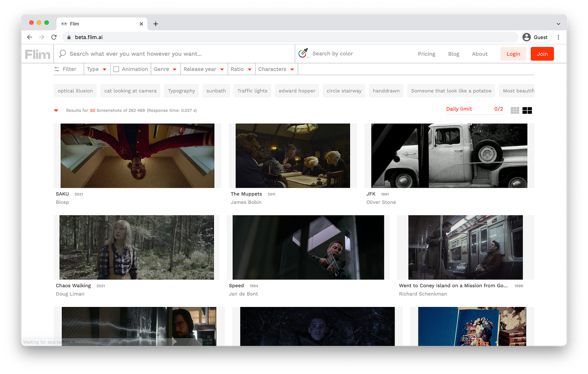Click the 'Doug Liman' director name

[70, 294]
